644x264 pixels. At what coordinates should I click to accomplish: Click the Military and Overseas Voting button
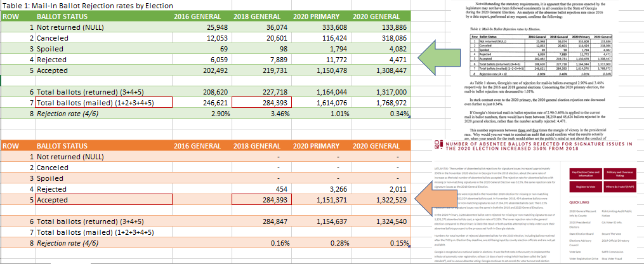pos(619,174)
